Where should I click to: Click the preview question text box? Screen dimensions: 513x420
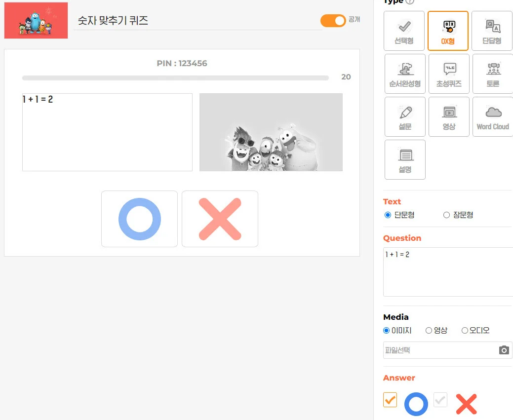point(107,132)
